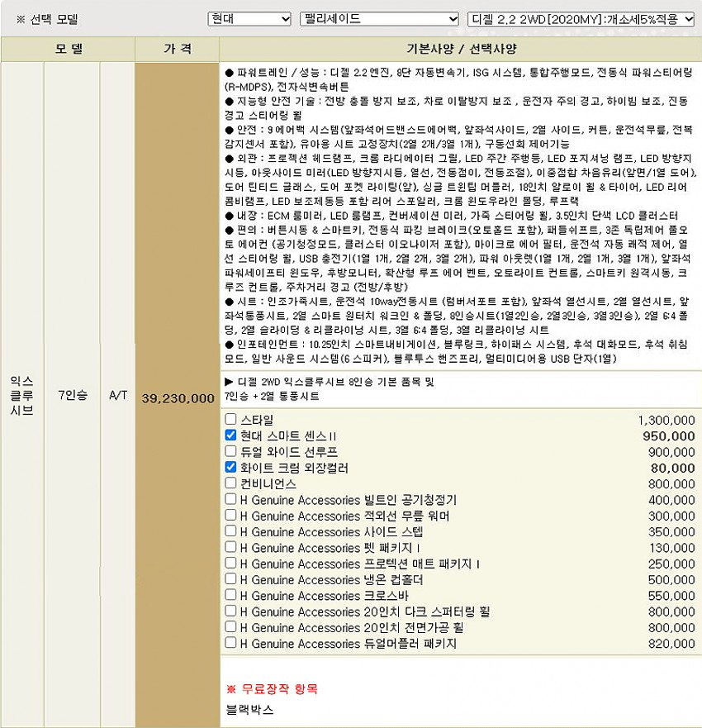Check the 냉온 컵홀더 accessory
The width and height of the screenshot is (702, 728).
point(231,579)
